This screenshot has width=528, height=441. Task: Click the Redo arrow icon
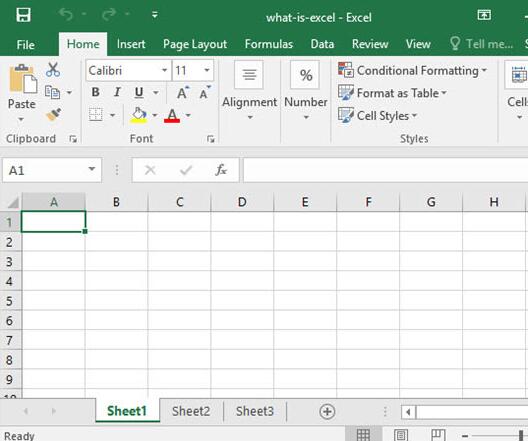[109, 14]
